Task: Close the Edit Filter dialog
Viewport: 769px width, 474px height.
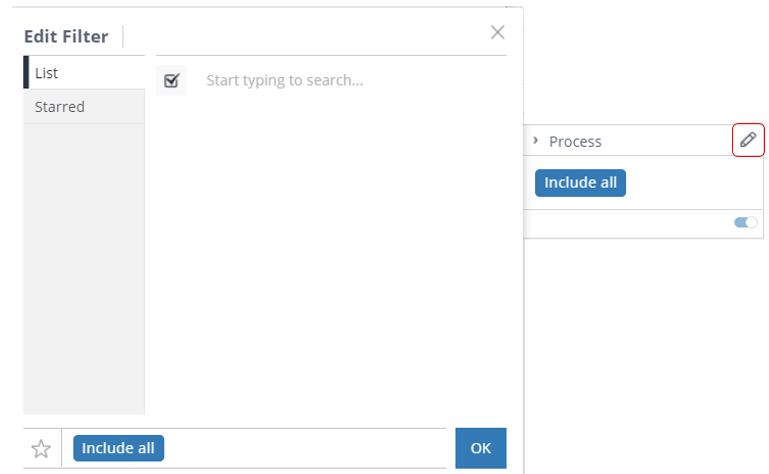Action: click(497, 32)
